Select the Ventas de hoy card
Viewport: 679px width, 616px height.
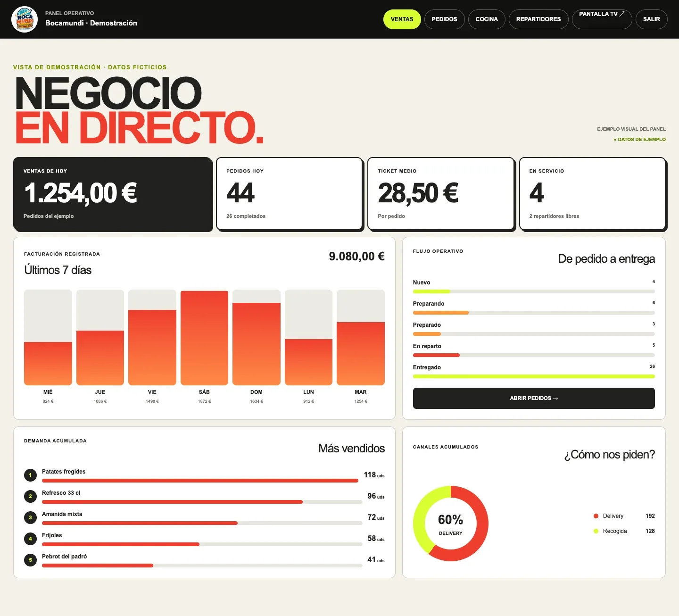click(113, 194)
